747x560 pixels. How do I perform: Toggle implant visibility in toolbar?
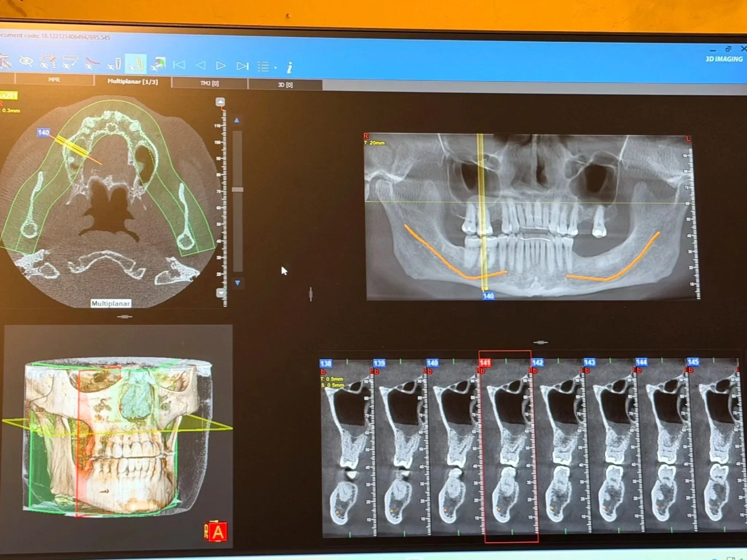tap(114, 64)
